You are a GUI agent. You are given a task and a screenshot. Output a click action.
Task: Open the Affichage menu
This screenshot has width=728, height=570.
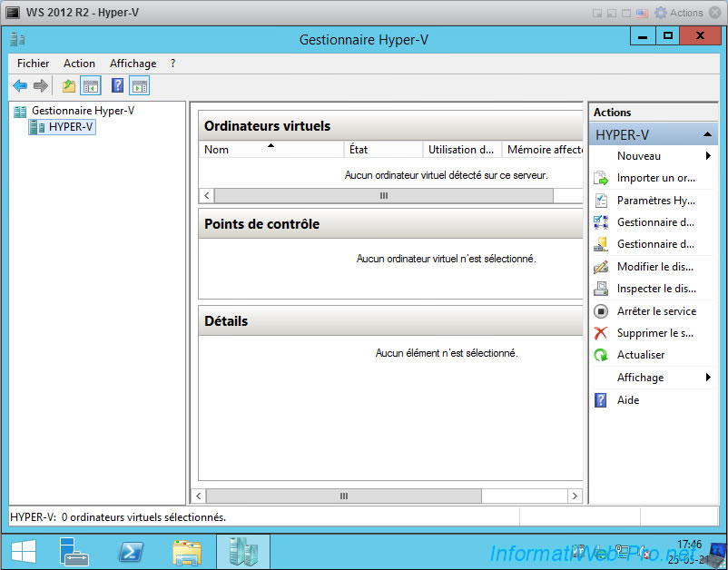[133, 64]
